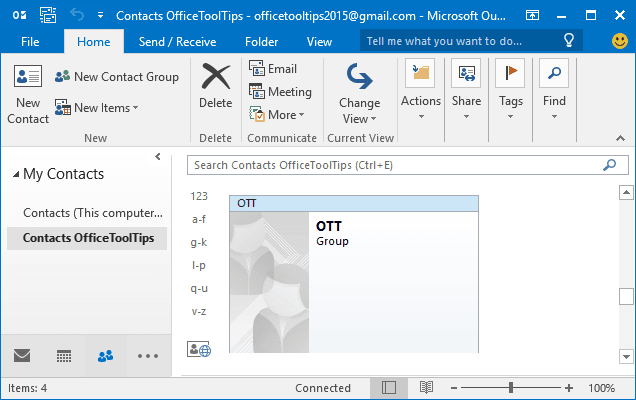Click the index language globe icon
The image size is (636, 400).
click(x=199, y=349)
